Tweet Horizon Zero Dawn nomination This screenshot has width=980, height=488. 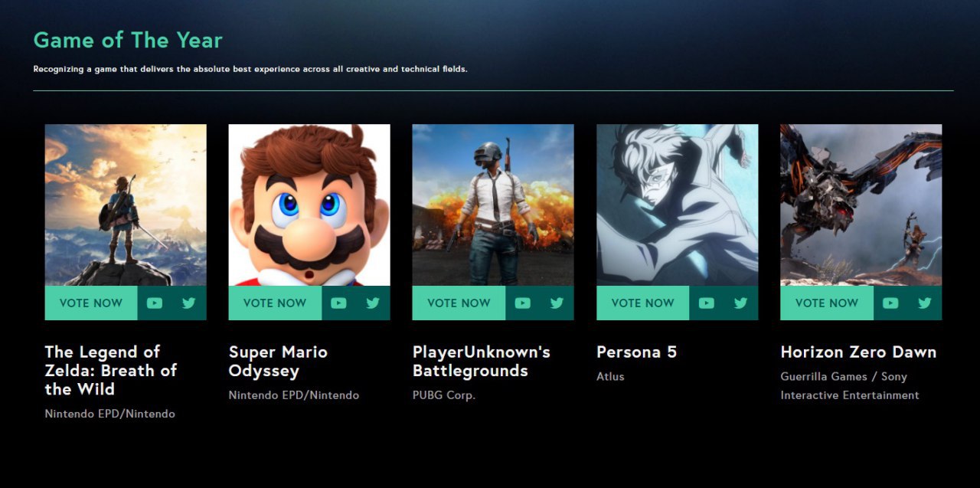tap(924, 303)
